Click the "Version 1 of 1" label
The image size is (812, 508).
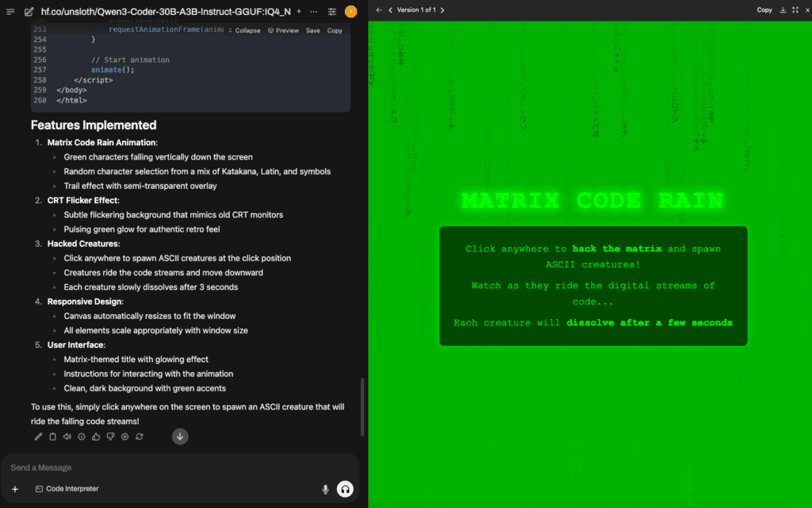click(416, 10)
